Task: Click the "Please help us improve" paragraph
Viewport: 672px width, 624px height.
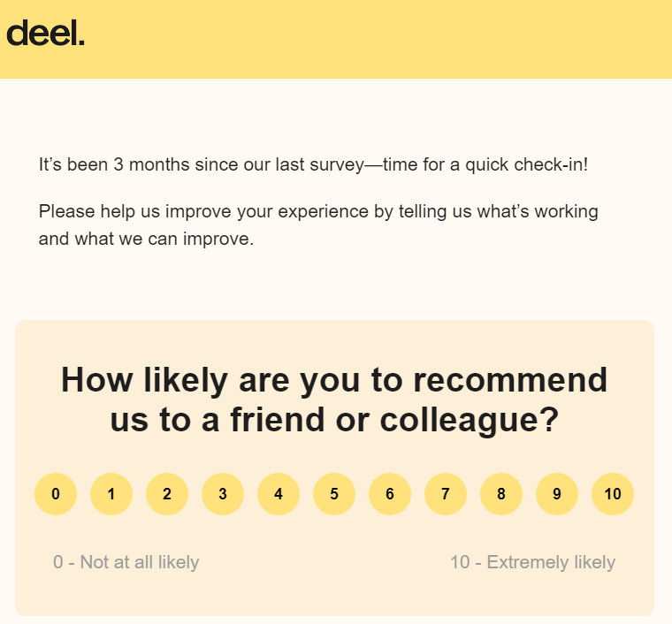Action: click(x=318, y=225)
